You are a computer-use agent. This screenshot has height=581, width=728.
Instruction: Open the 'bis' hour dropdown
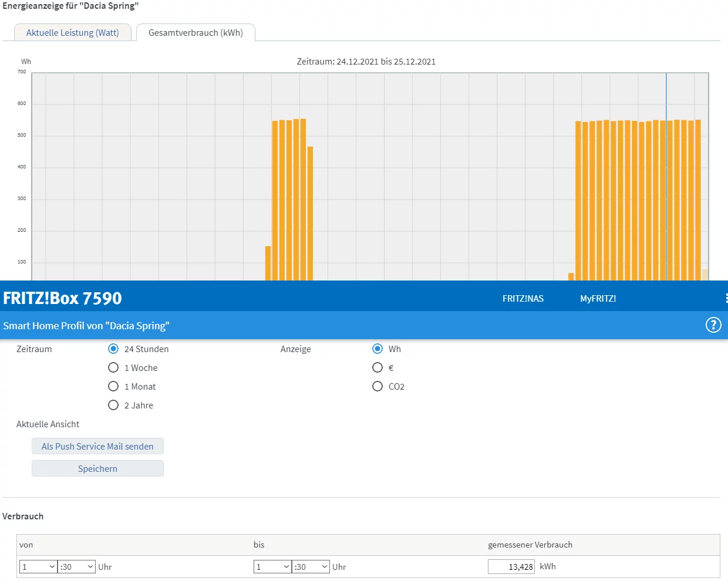pyautogui.click(x=272, y=567)
